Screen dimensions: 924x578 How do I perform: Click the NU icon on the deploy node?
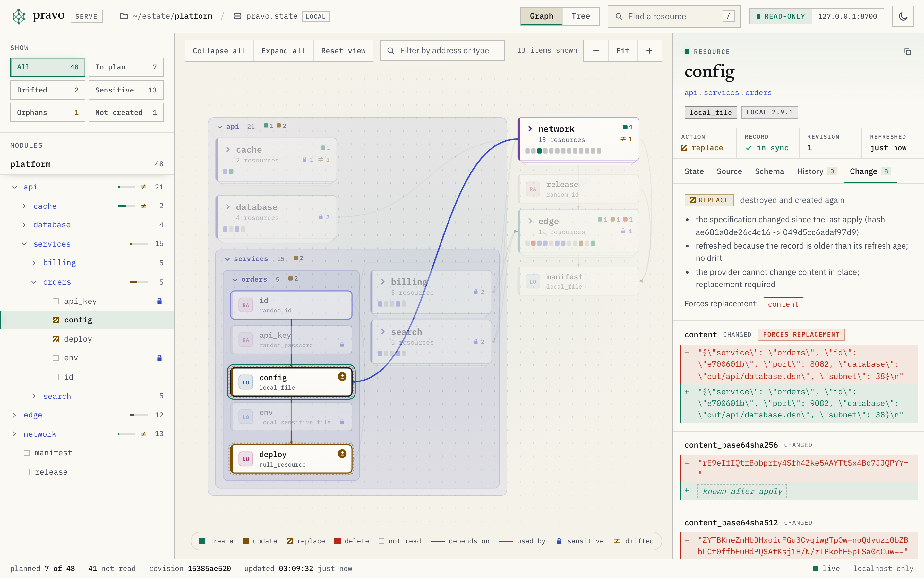[245, 459]
